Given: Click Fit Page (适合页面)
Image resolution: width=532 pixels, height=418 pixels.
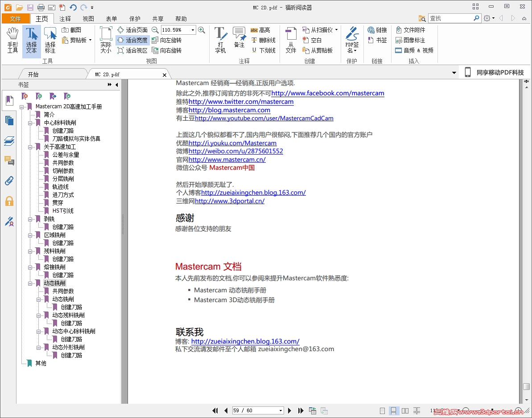Looking at the screenshot, I should 132,30.
